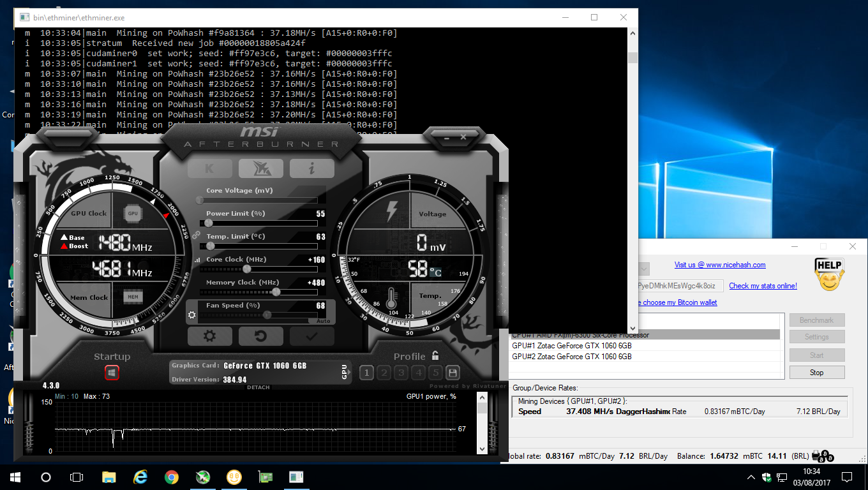
Task: Click the Afterburner graph scrollbar down arrow
Action: 482,449
